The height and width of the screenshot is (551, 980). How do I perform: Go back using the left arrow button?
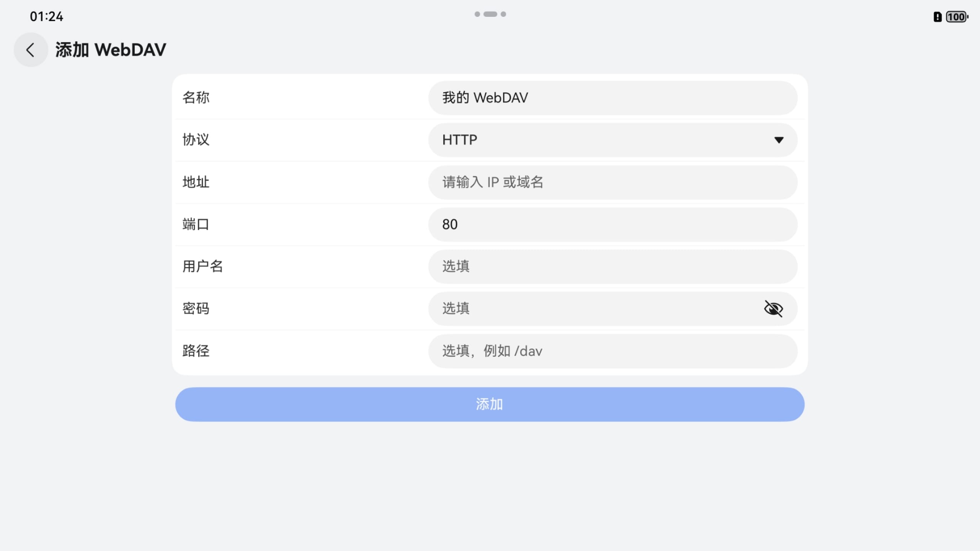click(31, 50)
